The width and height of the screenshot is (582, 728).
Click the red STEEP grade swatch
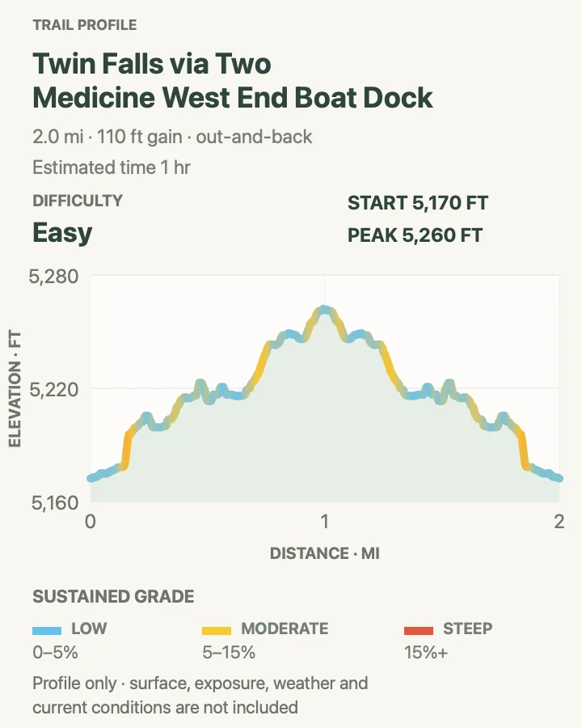[419, 630]
